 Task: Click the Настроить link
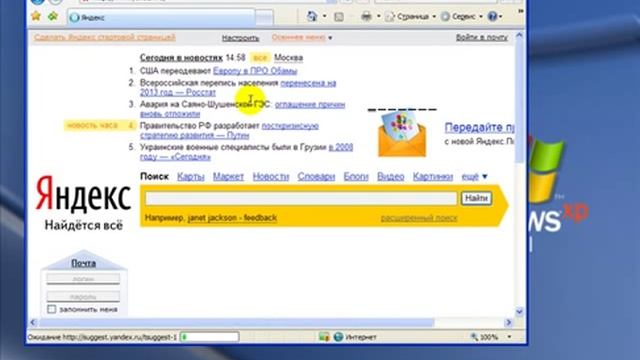pyautogui.click(x=240, y=38)
